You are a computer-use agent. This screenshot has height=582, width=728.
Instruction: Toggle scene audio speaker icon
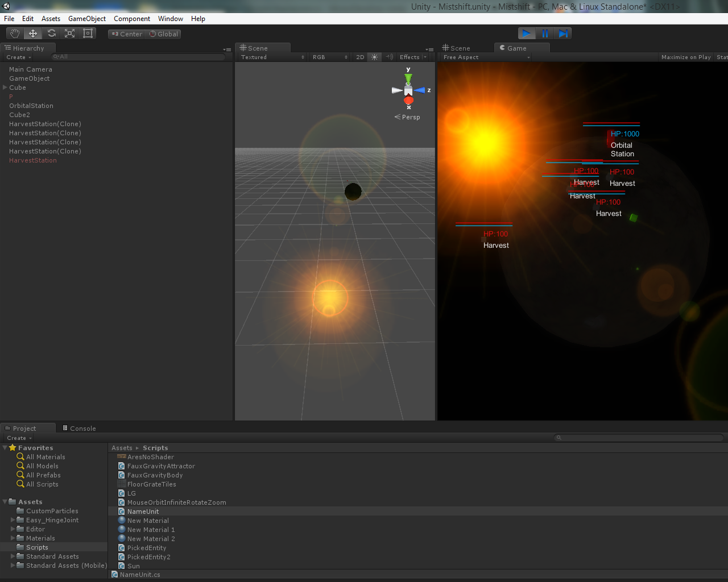pyautogui.click(x=390, y=57)
